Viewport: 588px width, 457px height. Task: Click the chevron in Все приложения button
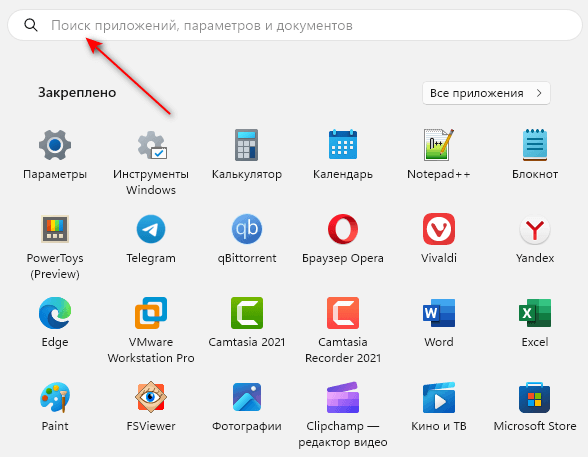539,93
